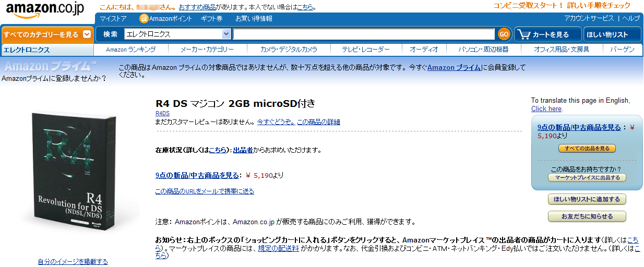644x267 pixels.
Task: Go to アカウントサービス
Action: click(x=589, y=18)
